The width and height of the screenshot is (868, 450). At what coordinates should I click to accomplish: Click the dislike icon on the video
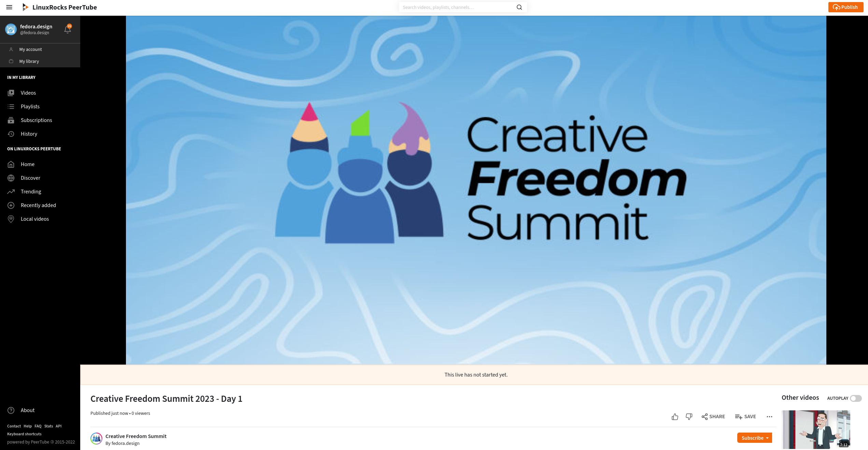[x=688, y=416]
